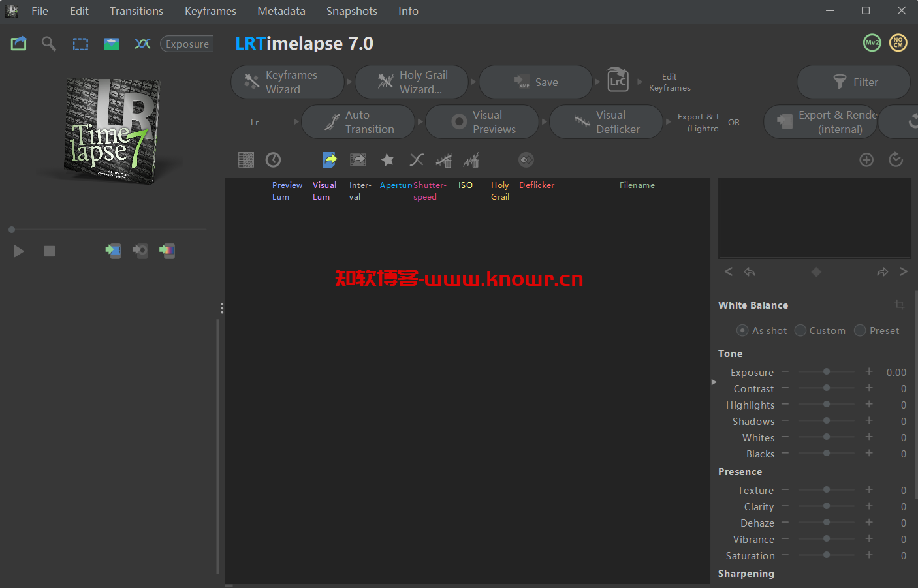This screenshot has width=918, height=588.
Task: Open the Exposure curve selector
Action: coord(187,44)
